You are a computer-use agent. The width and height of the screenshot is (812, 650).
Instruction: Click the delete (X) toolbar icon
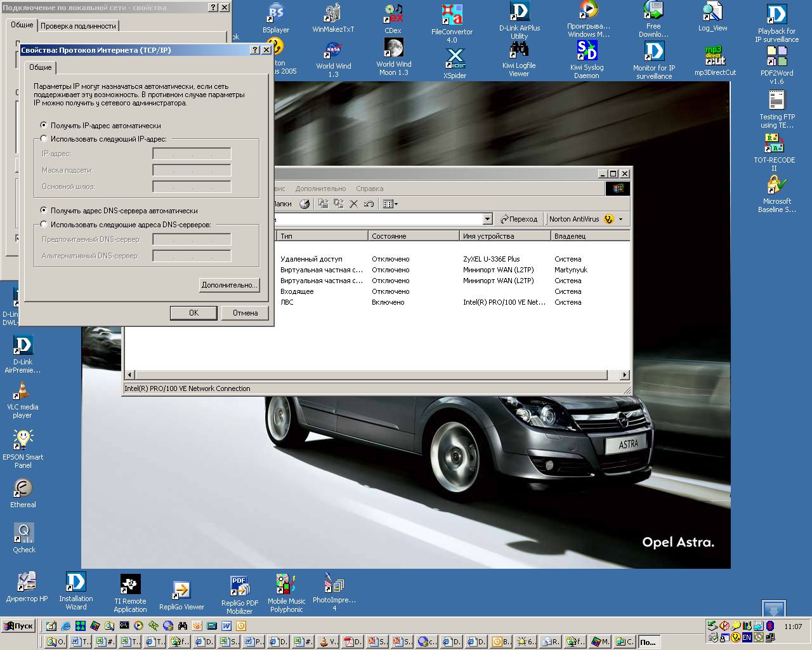click(354, 204)
